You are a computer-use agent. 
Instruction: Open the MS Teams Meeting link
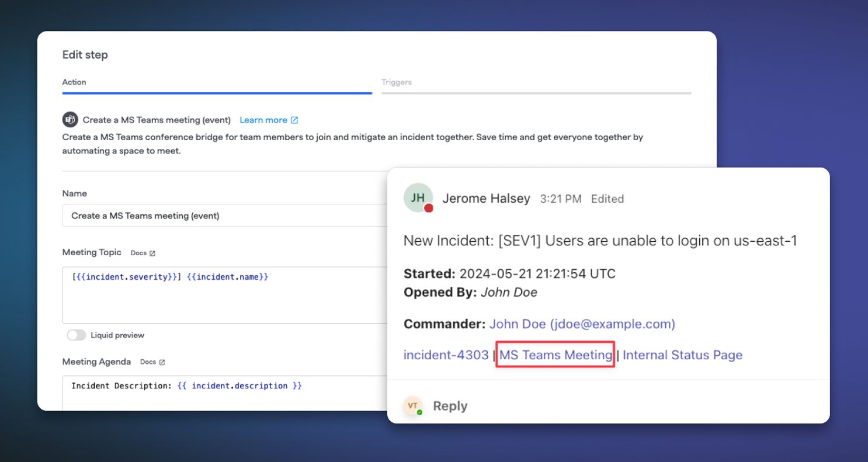click(556, 355)
